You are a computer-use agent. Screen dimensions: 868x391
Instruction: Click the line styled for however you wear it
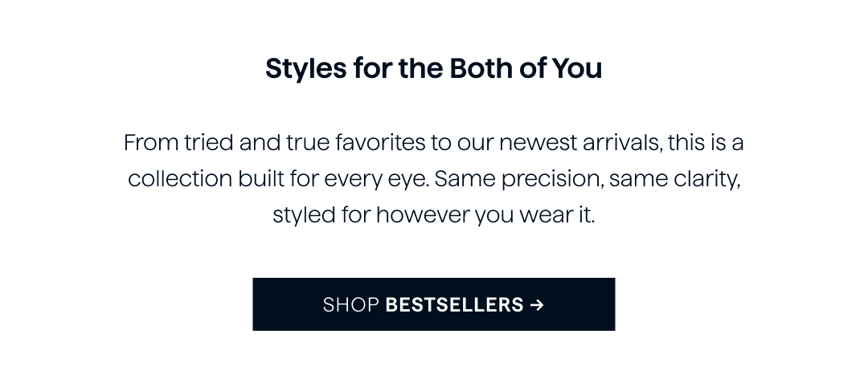pos(433,214)
